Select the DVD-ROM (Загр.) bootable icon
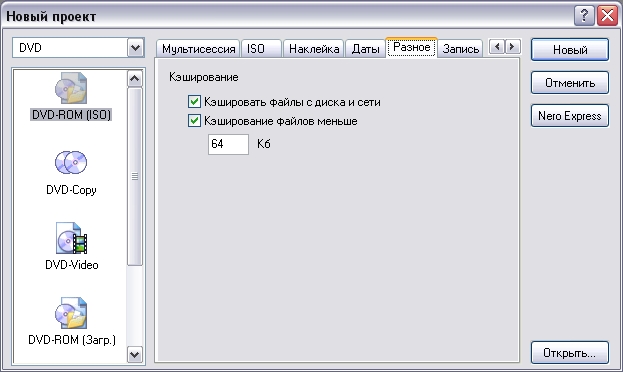The height and width of the screenshot is (372, 623). coord(71,313)
